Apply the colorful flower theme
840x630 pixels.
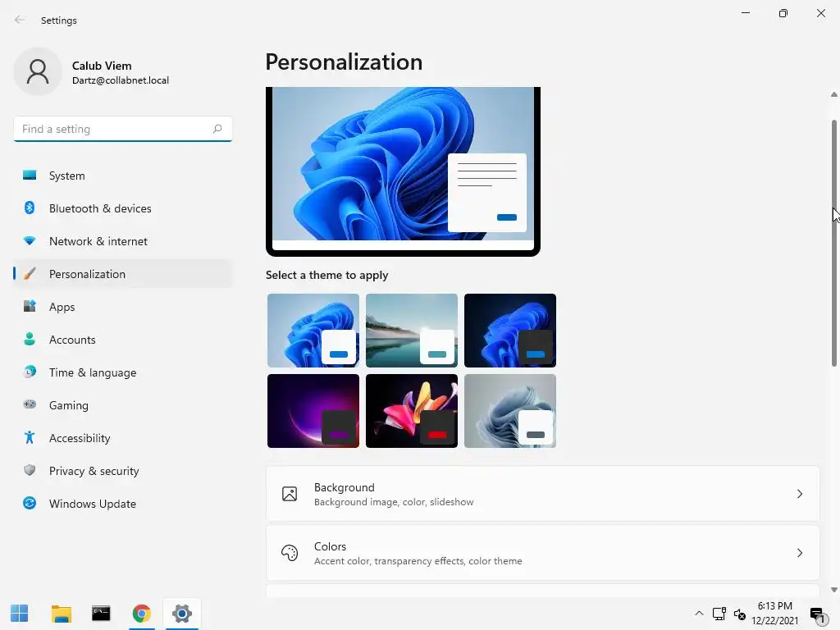click(412, 410)
